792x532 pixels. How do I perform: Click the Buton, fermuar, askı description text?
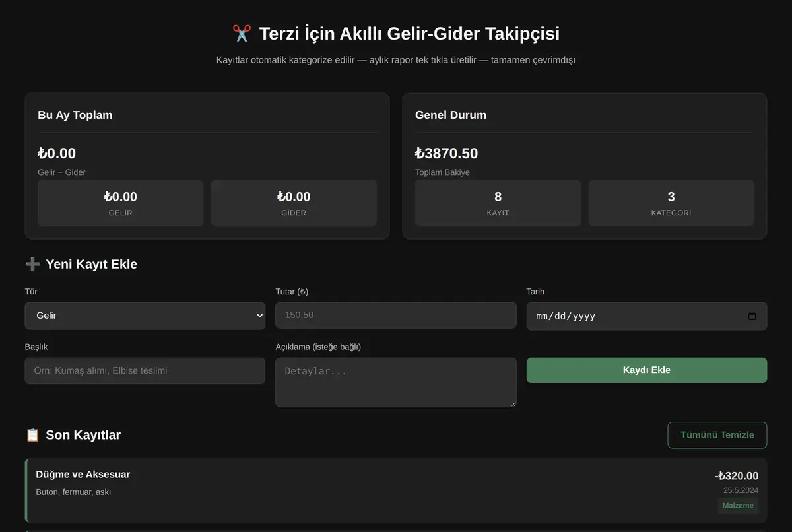pos(73,492)
